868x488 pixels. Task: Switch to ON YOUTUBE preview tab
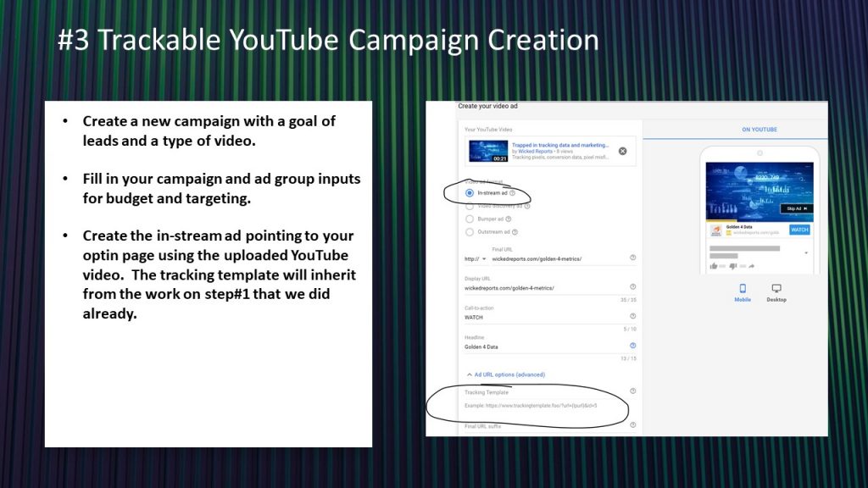(759, 130)
